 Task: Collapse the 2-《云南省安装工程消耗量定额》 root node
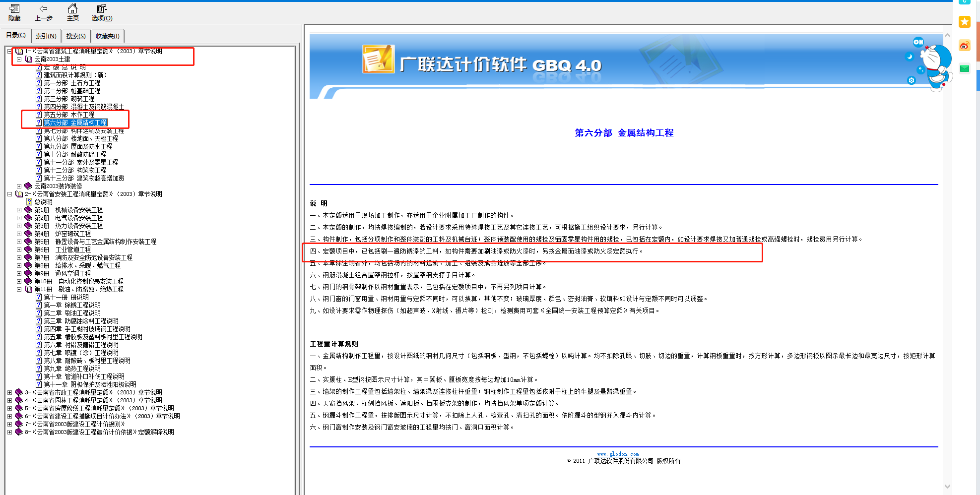tap(9, 194)
